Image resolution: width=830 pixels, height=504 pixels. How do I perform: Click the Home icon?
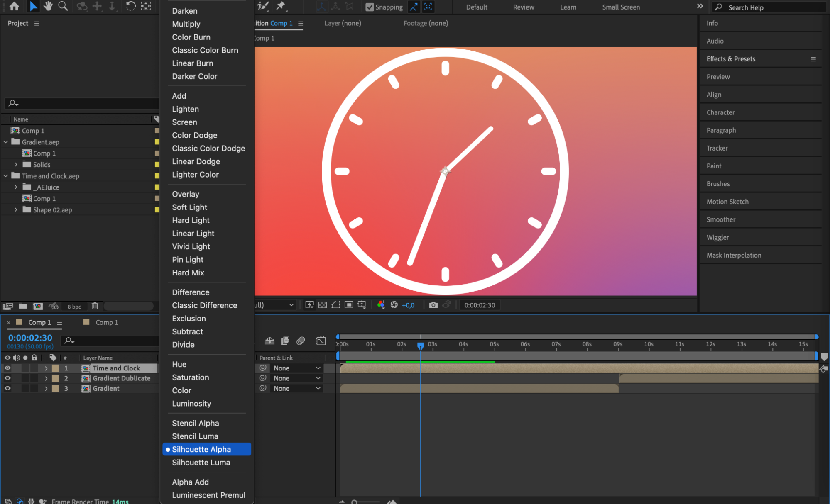tap(14, 6)
